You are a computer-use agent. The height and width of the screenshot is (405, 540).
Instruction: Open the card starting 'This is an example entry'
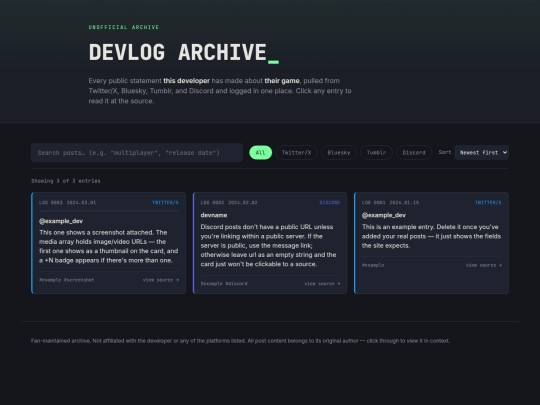pos(432,243)
